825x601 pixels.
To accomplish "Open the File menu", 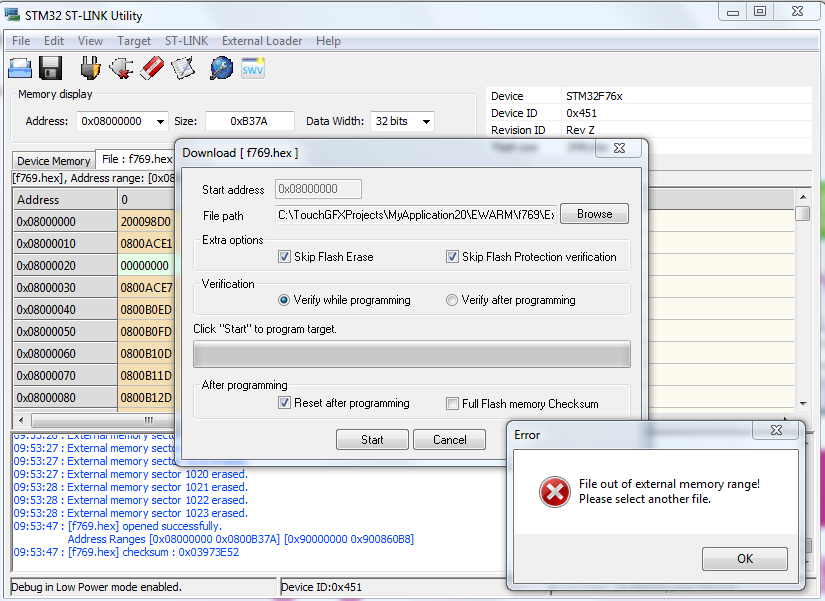I will point(21,41).
